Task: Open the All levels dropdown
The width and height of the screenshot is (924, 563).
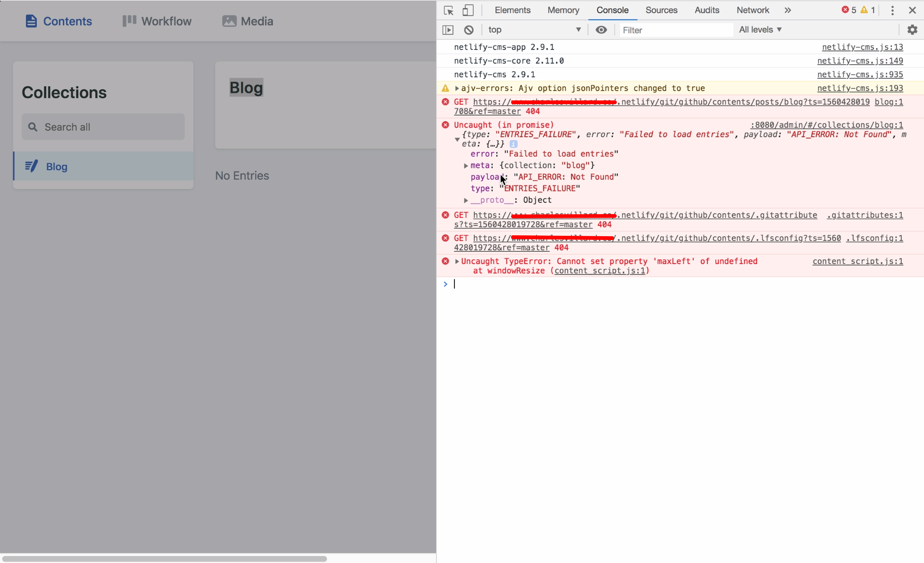Action: 760,30
